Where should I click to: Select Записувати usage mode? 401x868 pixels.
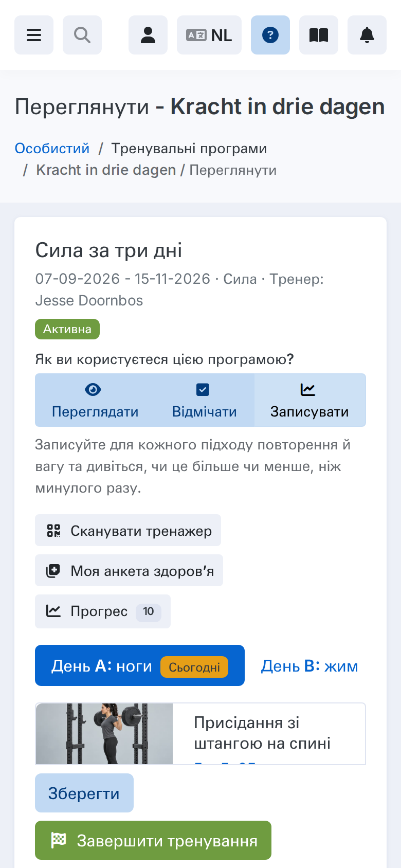[309, 400]
